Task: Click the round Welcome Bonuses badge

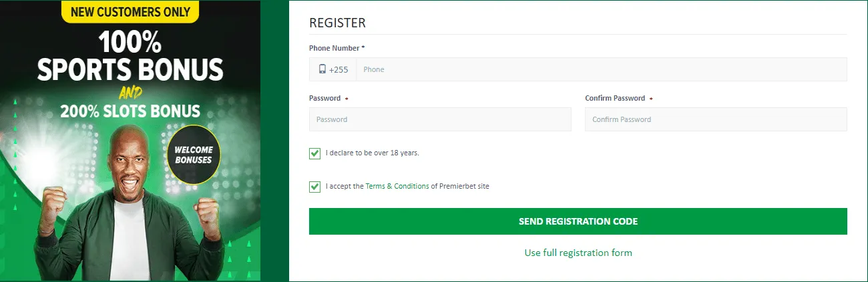Action: point(194,155)
